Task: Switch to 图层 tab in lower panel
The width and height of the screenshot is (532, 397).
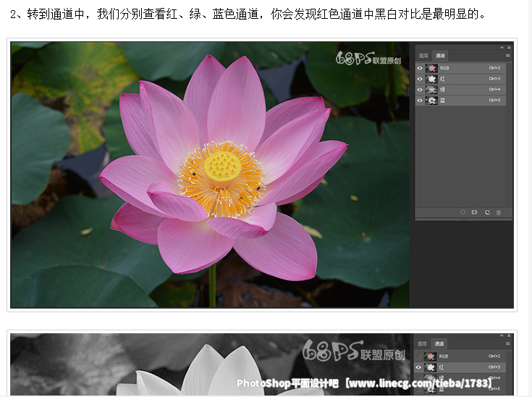Action: pyautogui.click(x=423, y=343)
